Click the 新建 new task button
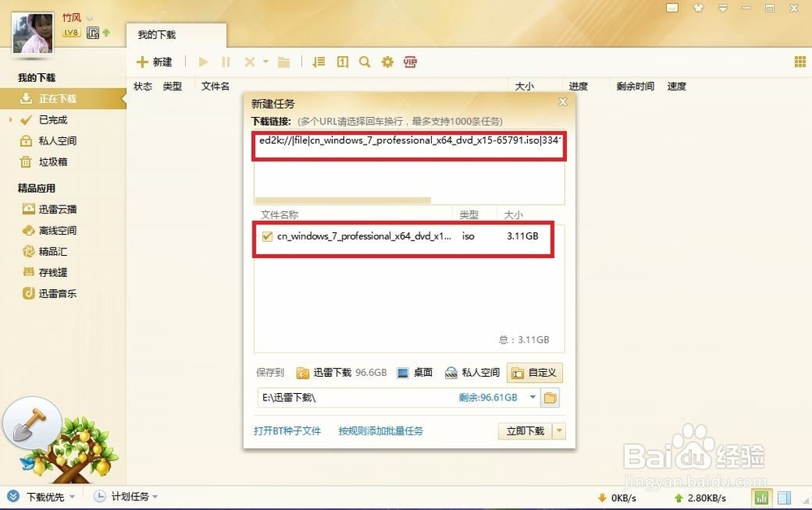 [153, 63]
